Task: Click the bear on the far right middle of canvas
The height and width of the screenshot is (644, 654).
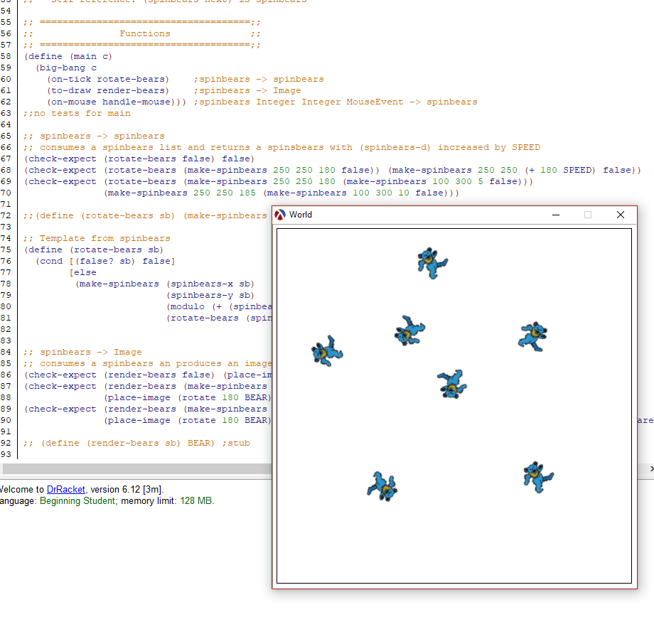Action: (532, 336)
